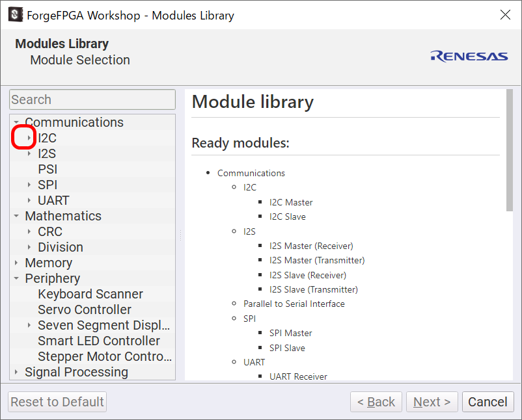Viewport: 522px width, 420px height.
Task: Select Keyboard Scanner module
Action: [x=90, y=294]
